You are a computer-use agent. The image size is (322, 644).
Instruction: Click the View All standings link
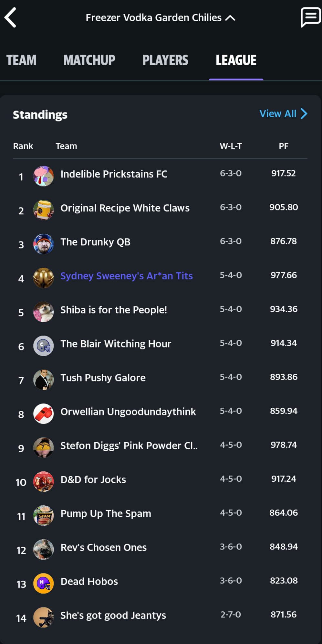278,114
